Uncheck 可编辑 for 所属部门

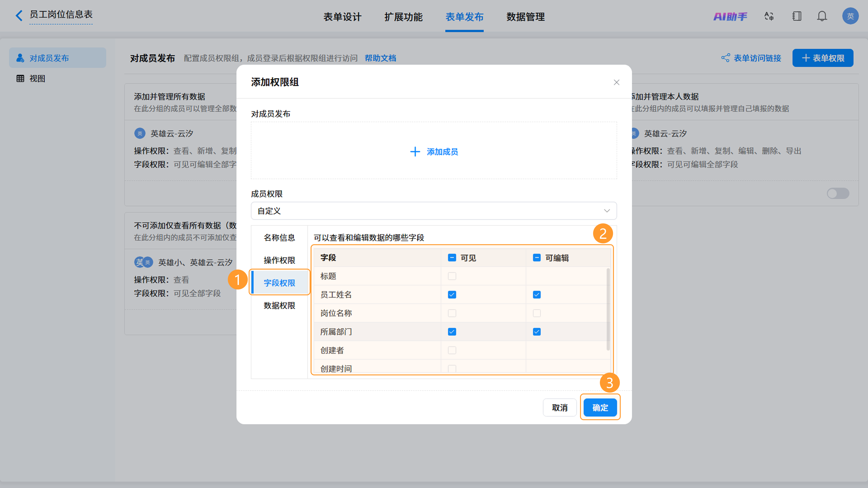click(x=537, y=332)
